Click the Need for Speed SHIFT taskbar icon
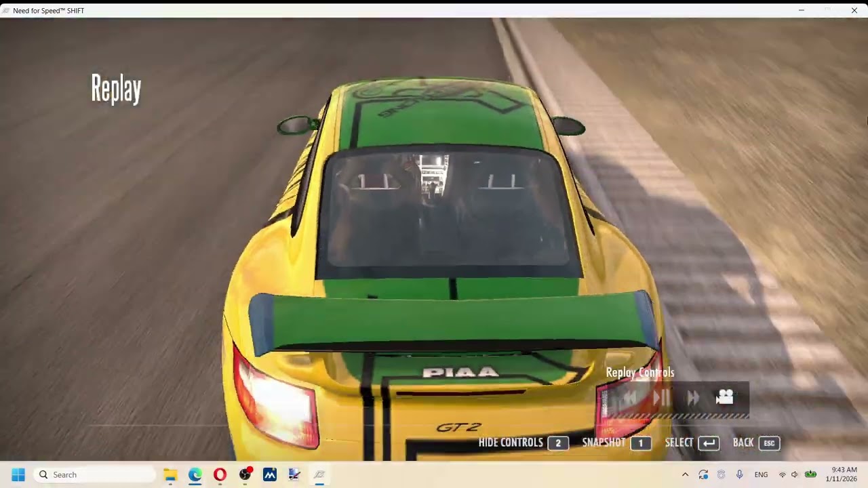The image size is (868, 488). [319, 474]
